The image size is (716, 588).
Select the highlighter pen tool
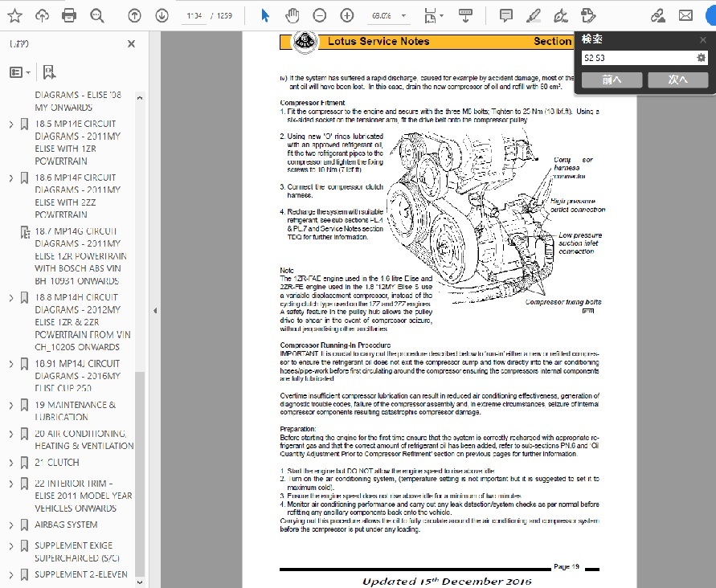[x=534, y=16]
